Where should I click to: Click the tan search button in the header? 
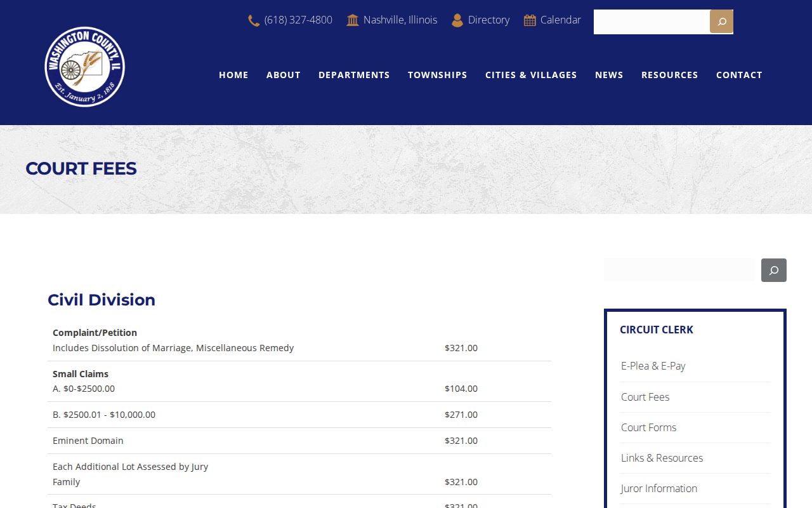(721, 22)
